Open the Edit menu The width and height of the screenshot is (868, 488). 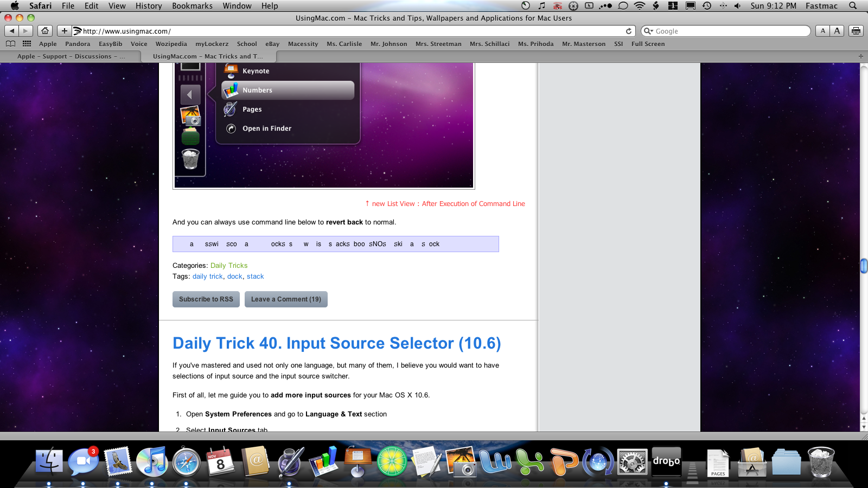click(91, 6)
